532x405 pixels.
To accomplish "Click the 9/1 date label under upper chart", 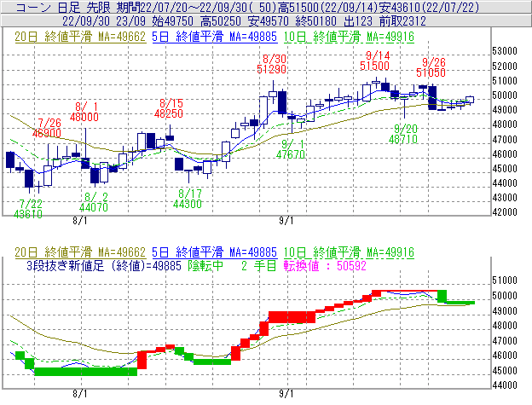I will [x=286, y=221].
